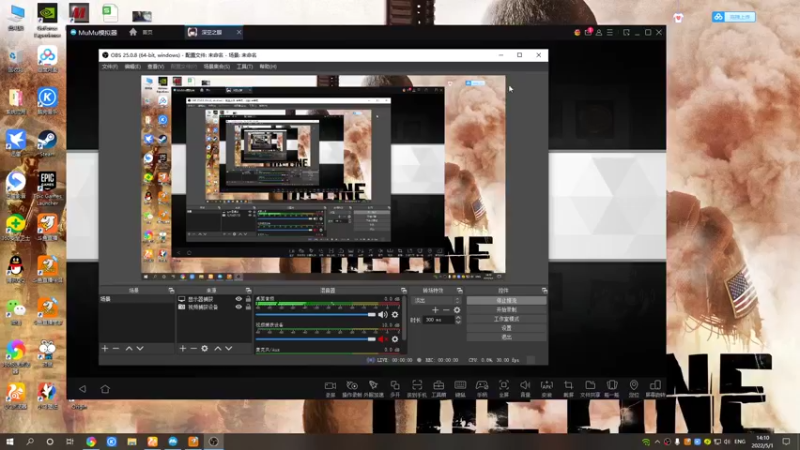
Task: Open video capture device audio gear settings
Action: 395,339
